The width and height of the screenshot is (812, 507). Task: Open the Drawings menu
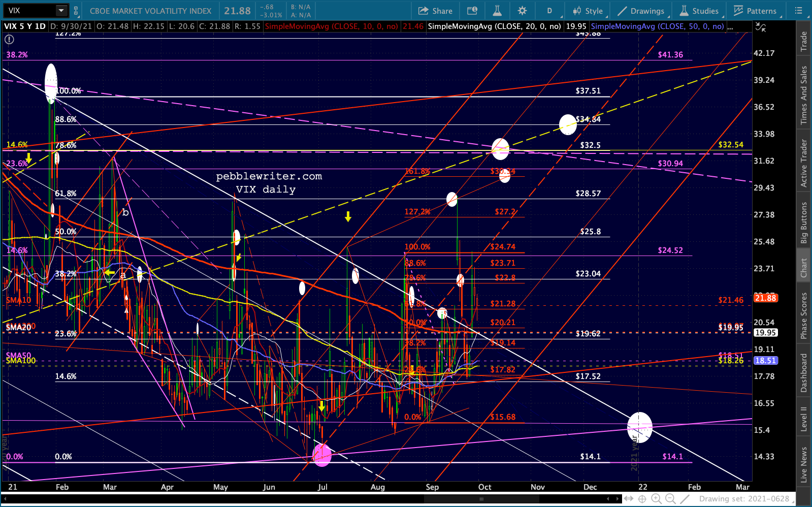tap(641, 11)
